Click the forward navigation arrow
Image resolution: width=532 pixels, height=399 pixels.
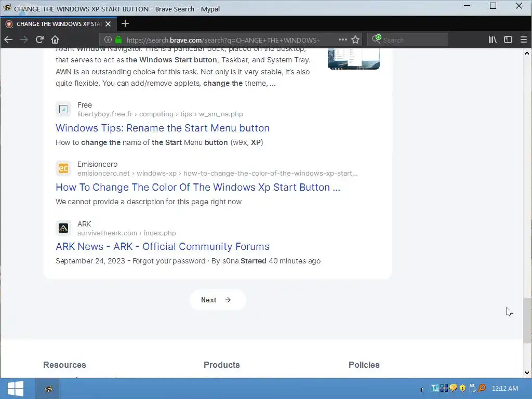(24, 39)
